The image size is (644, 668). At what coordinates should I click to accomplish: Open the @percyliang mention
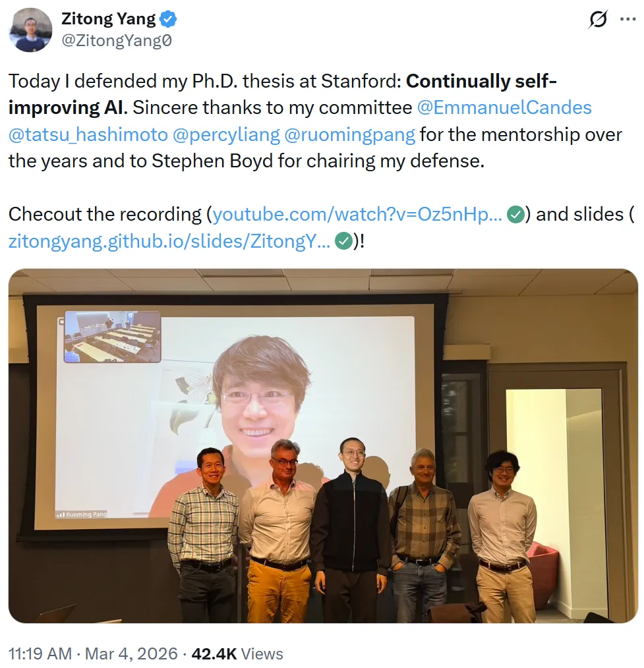[x=225, y=134]
